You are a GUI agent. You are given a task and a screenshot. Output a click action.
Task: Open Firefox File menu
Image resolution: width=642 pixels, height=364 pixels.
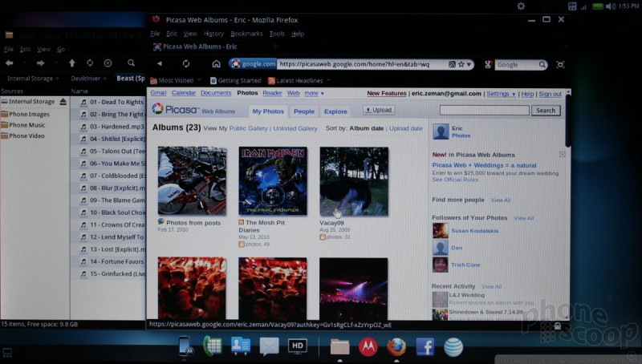click(155, 34)
